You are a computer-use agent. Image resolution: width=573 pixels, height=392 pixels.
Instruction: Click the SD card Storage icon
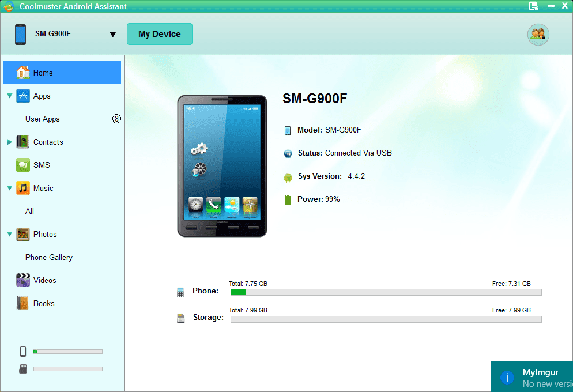[180, 318]
